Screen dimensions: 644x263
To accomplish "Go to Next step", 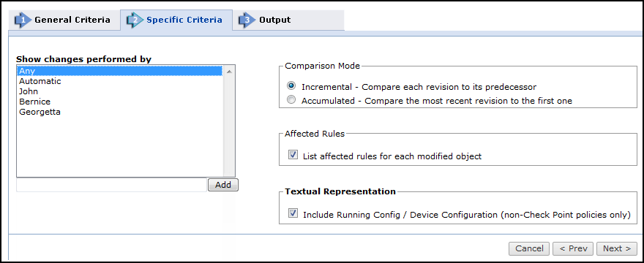I will pyautogui.click(x=617, y=248).
